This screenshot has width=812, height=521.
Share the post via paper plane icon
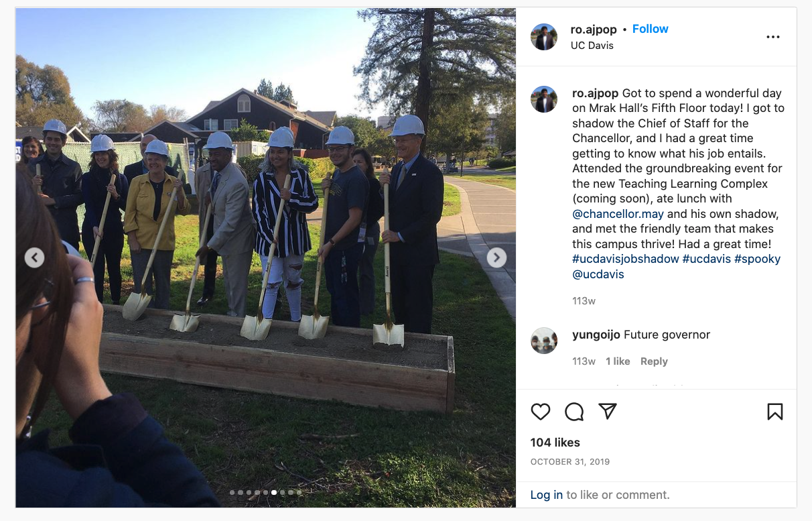pos(608,411)
